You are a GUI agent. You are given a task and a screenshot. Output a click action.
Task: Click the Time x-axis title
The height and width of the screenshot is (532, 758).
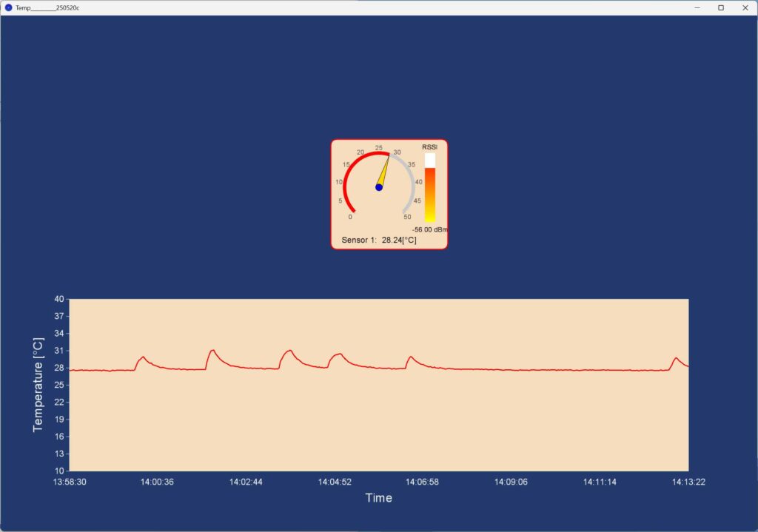(x=378, y=498)
